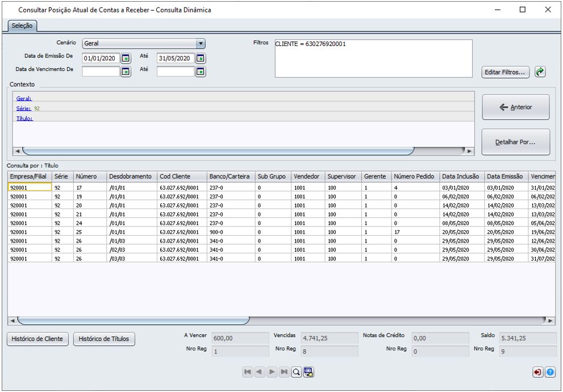Click A Vencer value 600,00
This screenshot has width=563, height=392.
pos(240,338)
